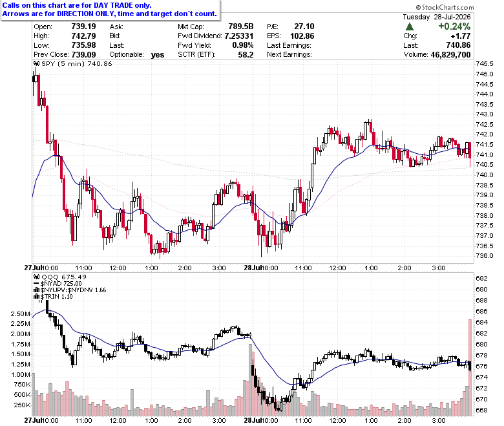Click the Volume 46,829,700 figure

point(450,55)
